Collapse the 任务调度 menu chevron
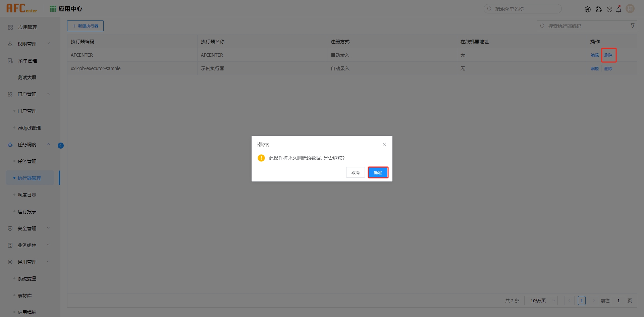Image resolution: width=644 pixels, height=317 pixels. (x=48, y=144)
